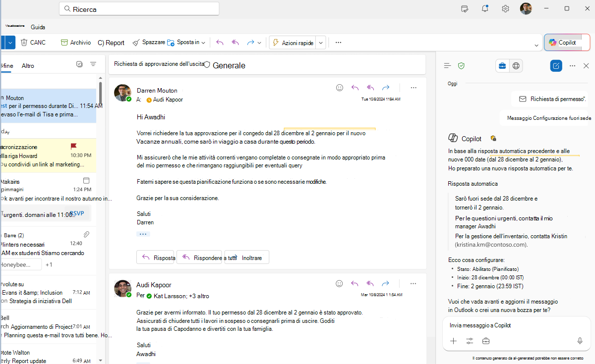Open the Visualizzazione tab

15,26
